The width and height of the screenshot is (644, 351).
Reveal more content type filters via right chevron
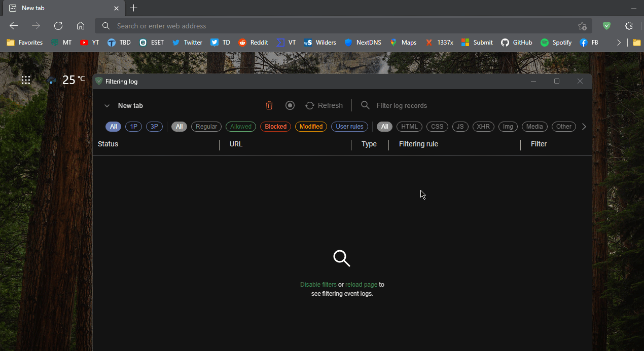(584, 126)
